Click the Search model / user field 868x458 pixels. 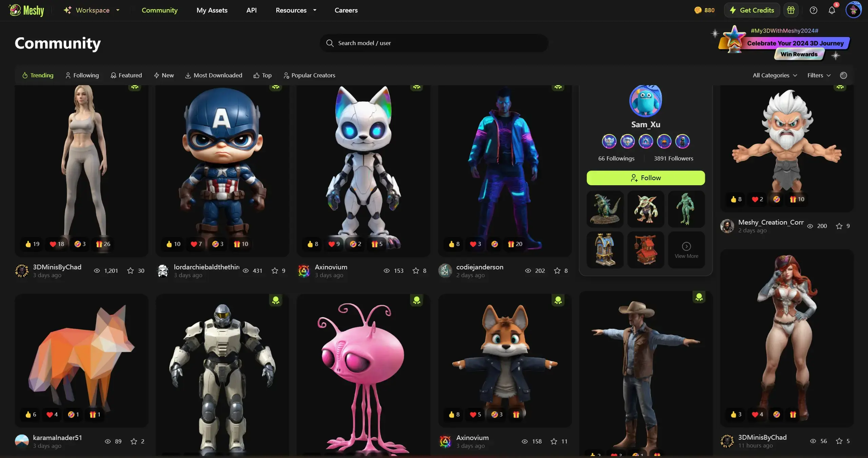[434, 43]
